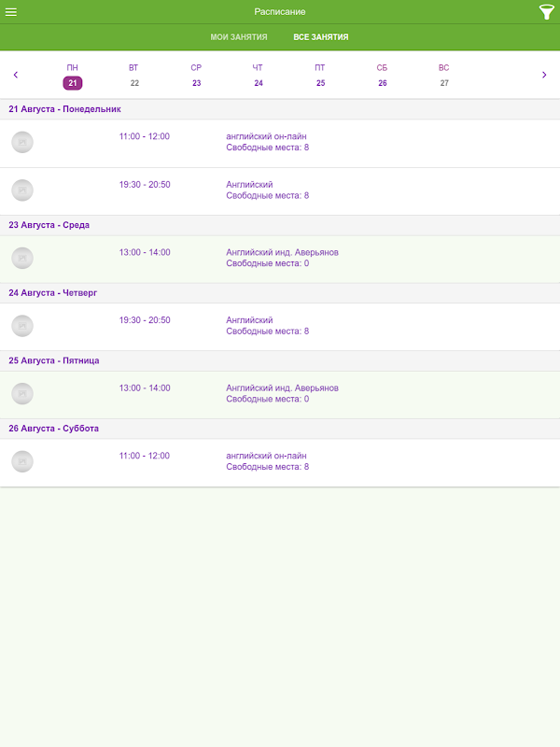This screenshot has height=747, width=560.
Task: Select Thursday 24 in week strip
Action: click(259, 76)
